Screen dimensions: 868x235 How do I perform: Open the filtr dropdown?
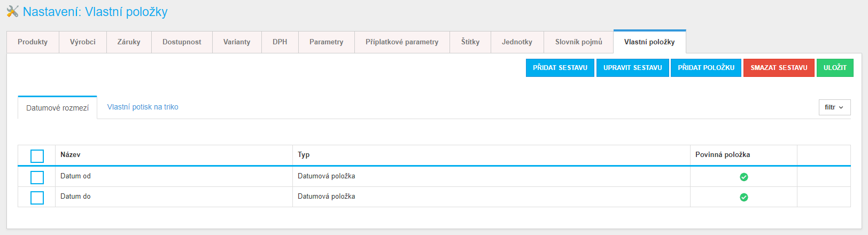(x=834, y=107)
